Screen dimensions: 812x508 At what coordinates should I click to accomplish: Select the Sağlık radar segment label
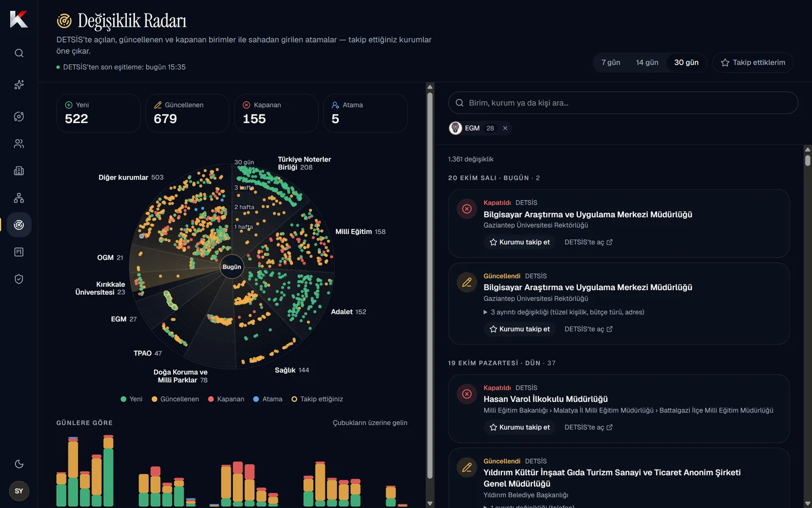pos(292,370)
